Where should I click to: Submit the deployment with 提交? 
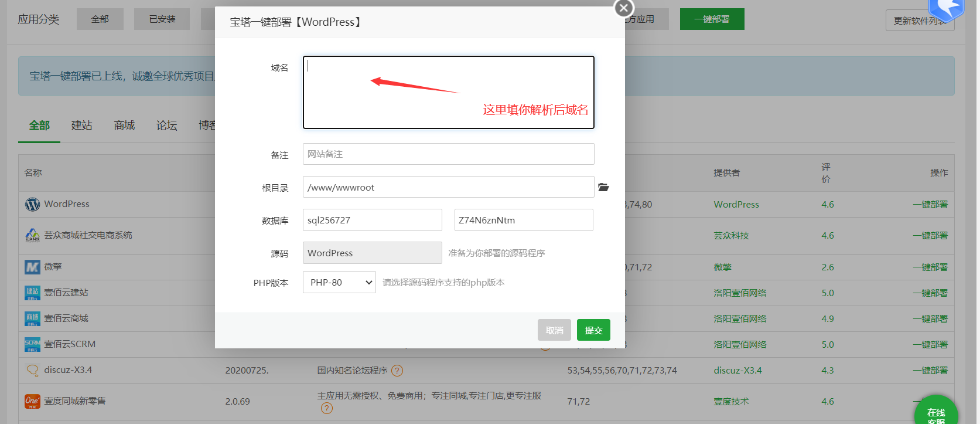coord(593,330)
